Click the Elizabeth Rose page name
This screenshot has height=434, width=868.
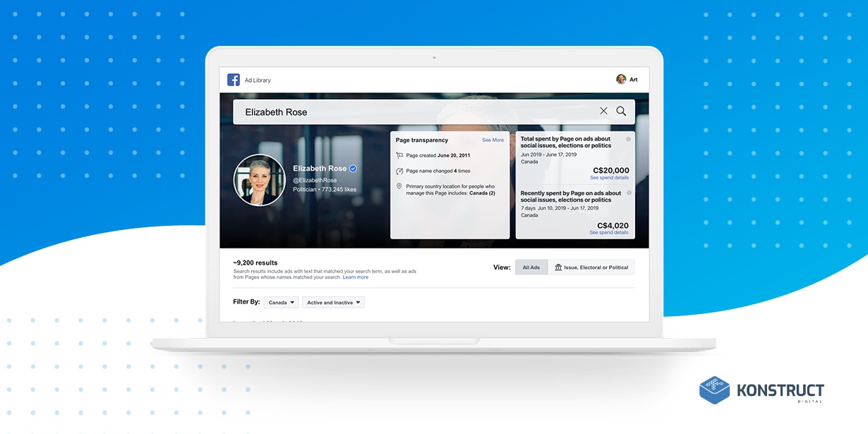click(320, 169)
